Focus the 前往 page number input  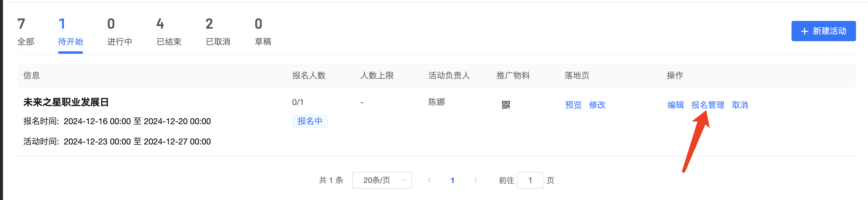(x=530, y=180)
